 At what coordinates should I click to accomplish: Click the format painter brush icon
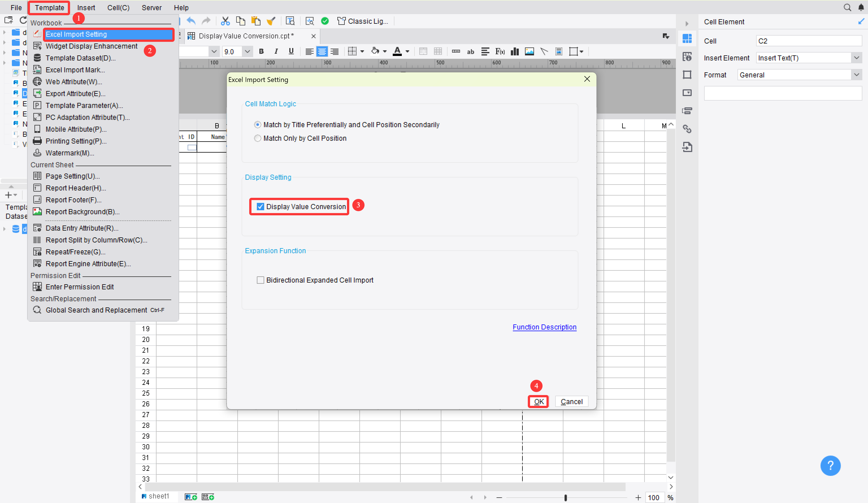(271, 21)
